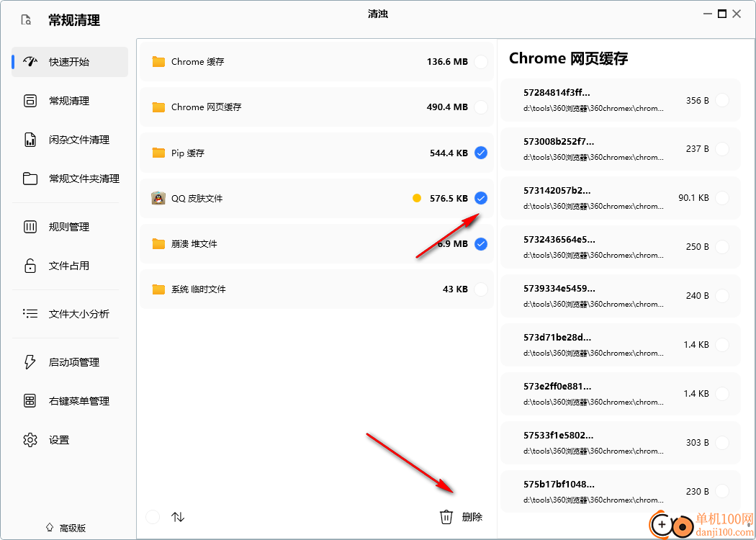Image resolution: width=756 pixels, height=540 pixels.
Task: Select the Chrome 网页缓存 list row label
Action: 207,107
